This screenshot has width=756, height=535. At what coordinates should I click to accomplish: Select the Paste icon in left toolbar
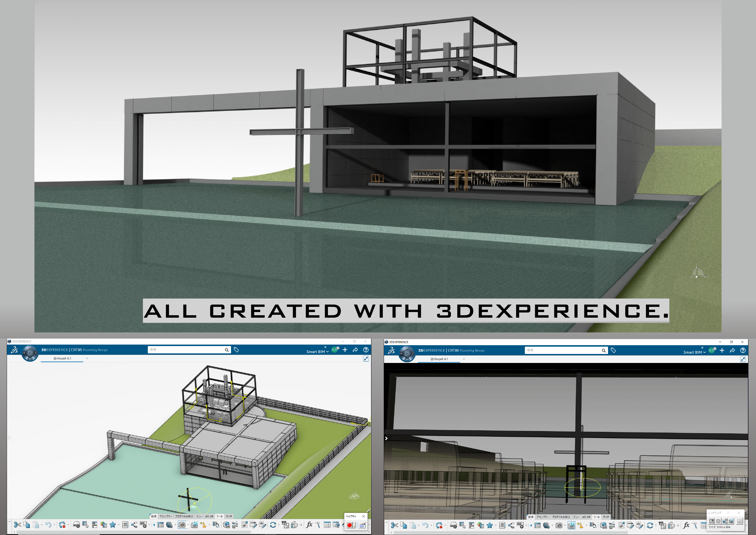36,525
